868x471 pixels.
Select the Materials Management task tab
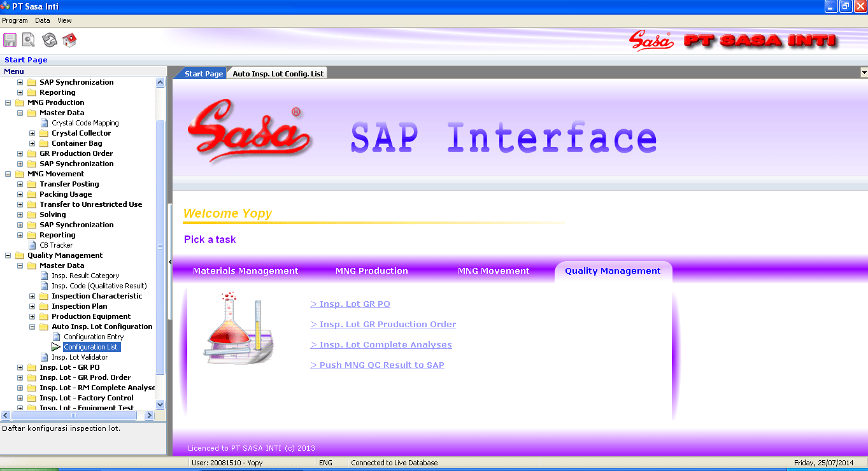[245, 271]
